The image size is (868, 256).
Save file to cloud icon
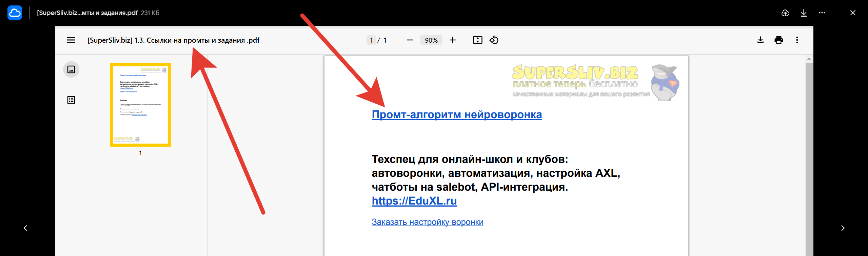pyautogui.click(x=785, y=13)
